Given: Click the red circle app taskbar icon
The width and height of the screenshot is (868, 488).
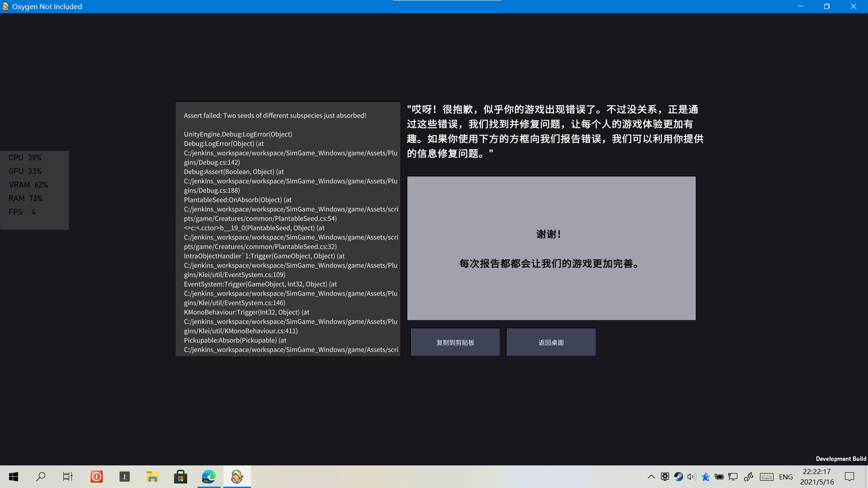Looking at the screenshot, I should [96, 477].
